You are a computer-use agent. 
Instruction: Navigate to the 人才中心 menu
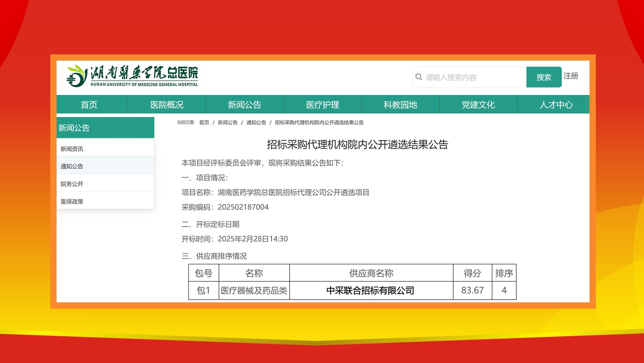(556, 105)
